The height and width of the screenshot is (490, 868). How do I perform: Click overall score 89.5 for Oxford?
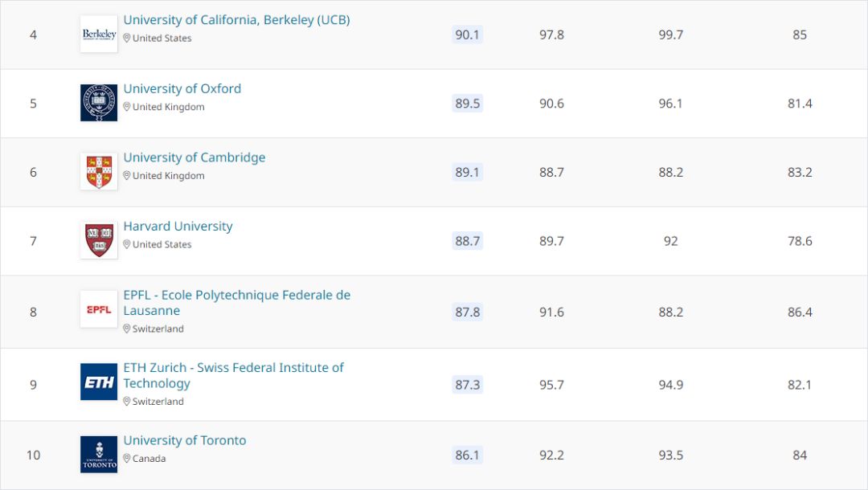(x=467, y=104)
